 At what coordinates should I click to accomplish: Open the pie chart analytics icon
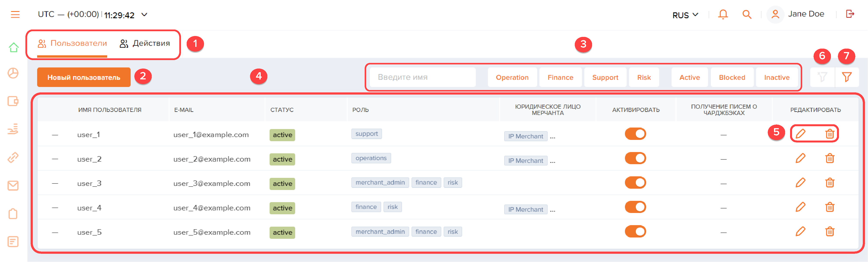coord(13,73)
